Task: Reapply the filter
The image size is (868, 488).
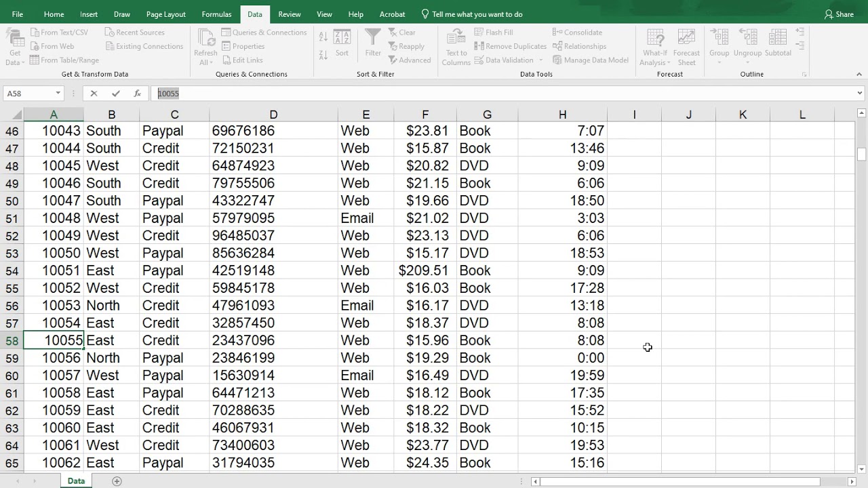Action: click(x=406, y=46)
